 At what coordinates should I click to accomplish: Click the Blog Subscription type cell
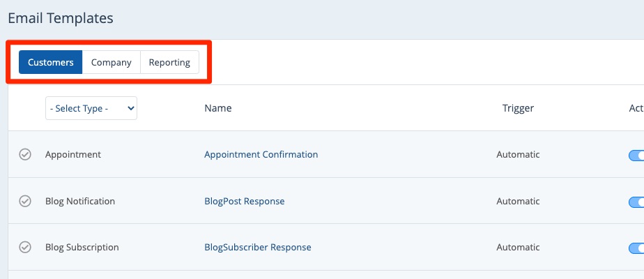point(82,247)
